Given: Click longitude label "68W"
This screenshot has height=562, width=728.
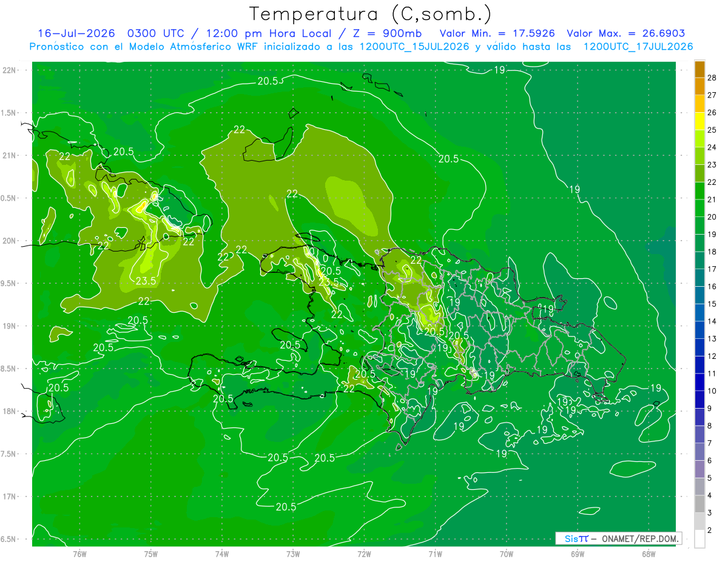Looking at the screenshot, I should [x=648, y=554].
